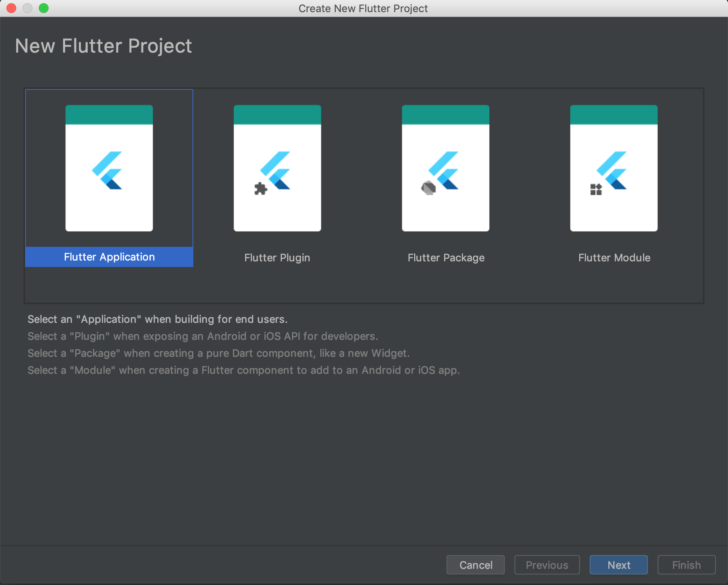Image resolution: width=728 pixels, height=585 pixels.
Task: Click the Previous button
Action: click(x=547, y=565)
